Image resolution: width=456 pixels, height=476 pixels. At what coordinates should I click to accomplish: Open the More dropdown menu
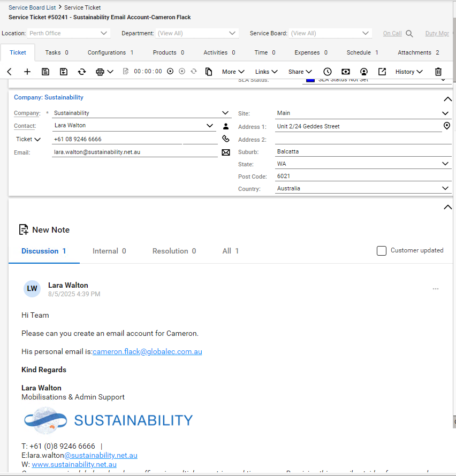233,72
